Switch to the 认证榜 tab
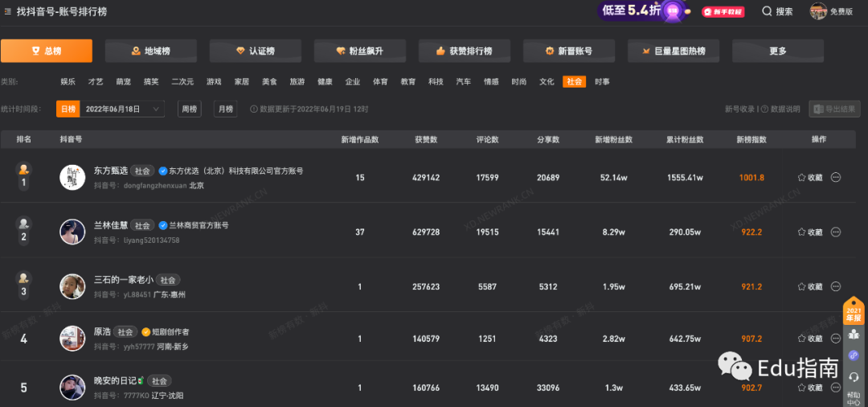 click(256, 51)
